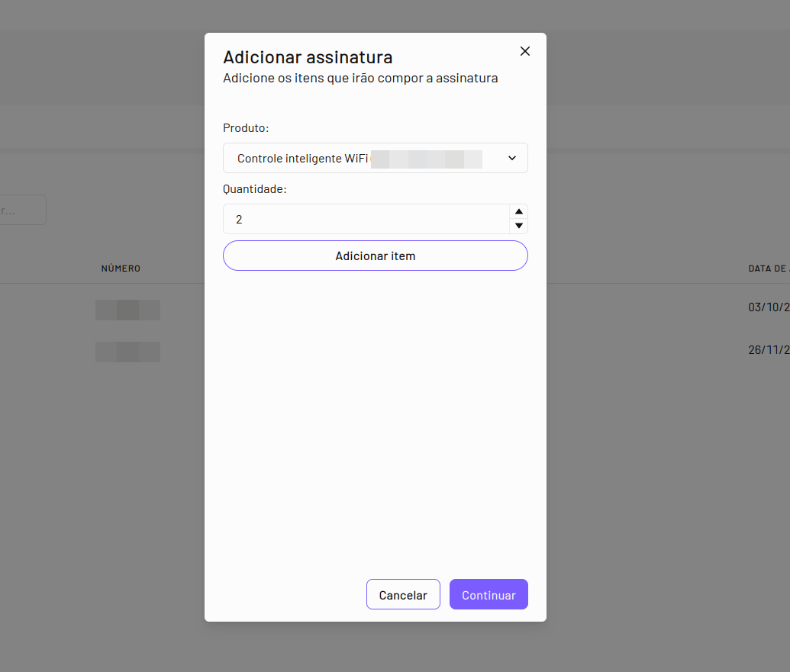Focus the Quantidade input field
The width and height of the screenshot is (790, 672).
pos(366,219)
